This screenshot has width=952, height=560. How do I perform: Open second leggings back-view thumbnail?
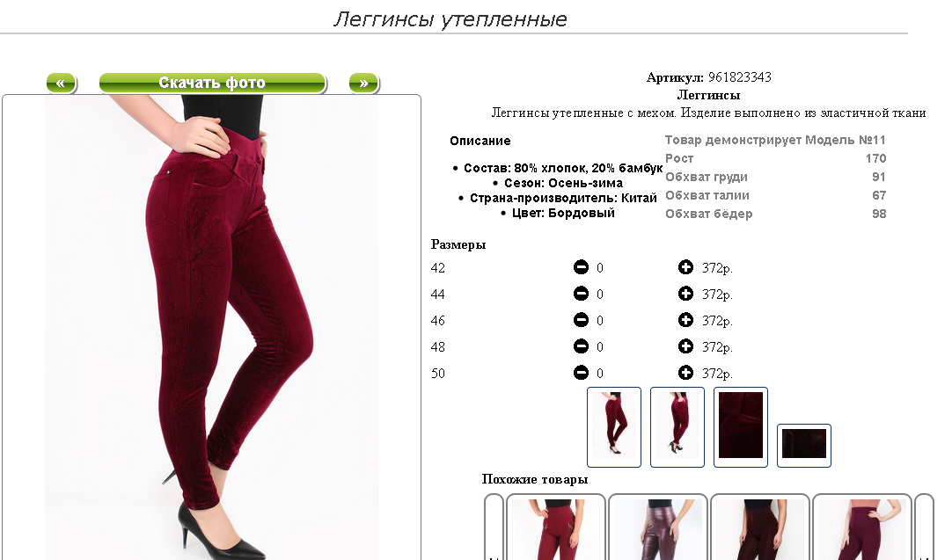click(677, 427)
